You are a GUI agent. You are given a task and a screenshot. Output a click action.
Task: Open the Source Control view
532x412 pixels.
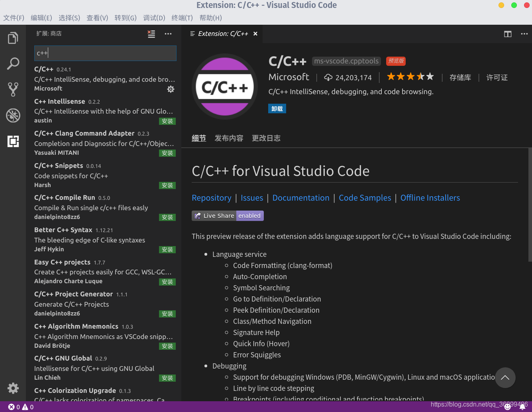(x=13, y=89)
